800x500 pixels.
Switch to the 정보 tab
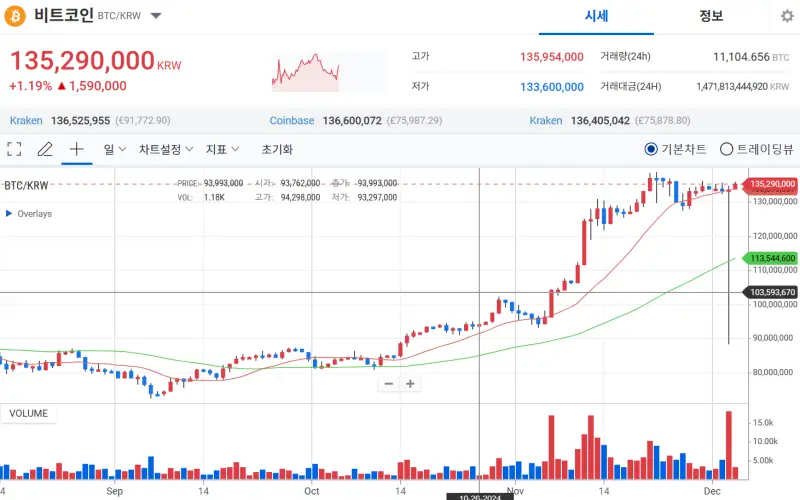point(711,16)
